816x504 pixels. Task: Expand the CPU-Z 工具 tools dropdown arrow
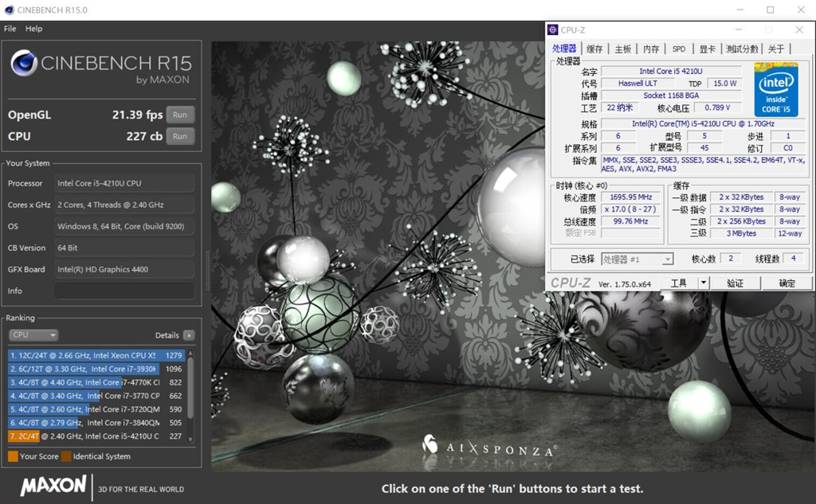[703, 283]
